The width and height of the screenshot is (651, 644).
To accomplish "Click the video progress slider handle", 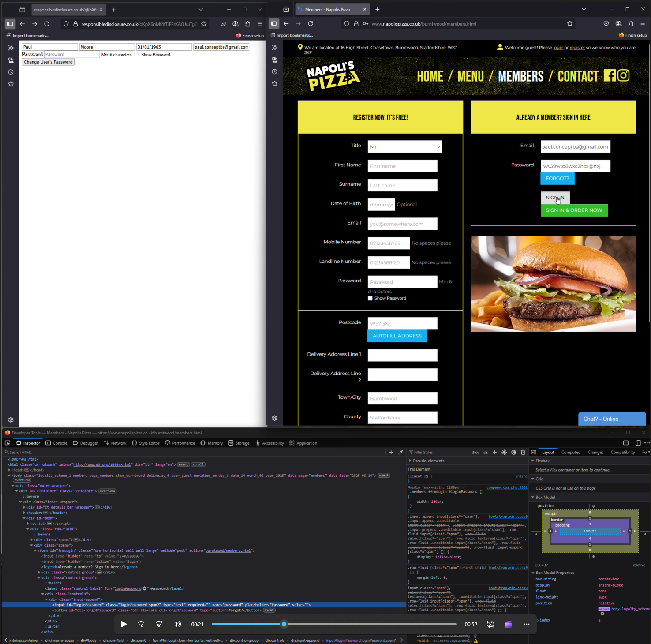I will (x=284, y=624).
